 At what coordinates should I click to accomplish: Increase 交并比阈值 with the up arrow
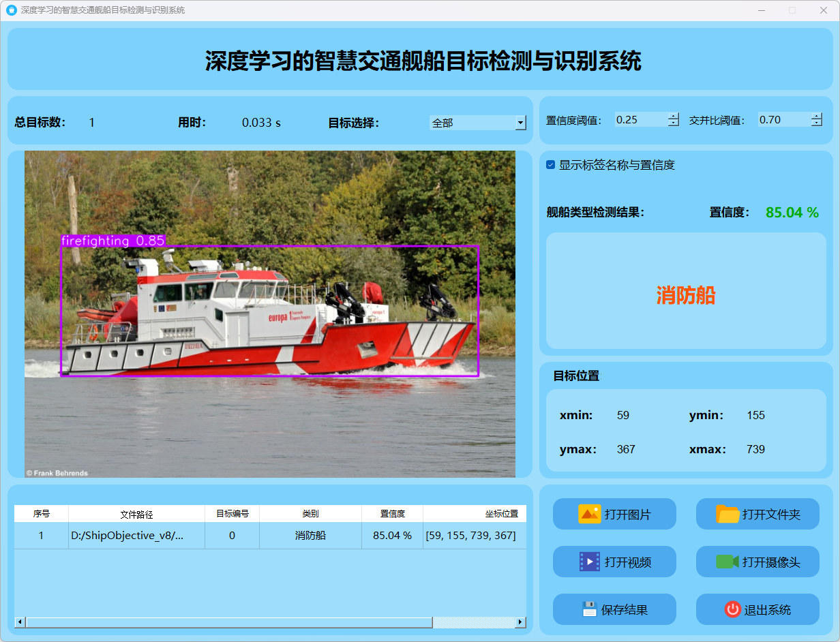click(x=817, y=116)
